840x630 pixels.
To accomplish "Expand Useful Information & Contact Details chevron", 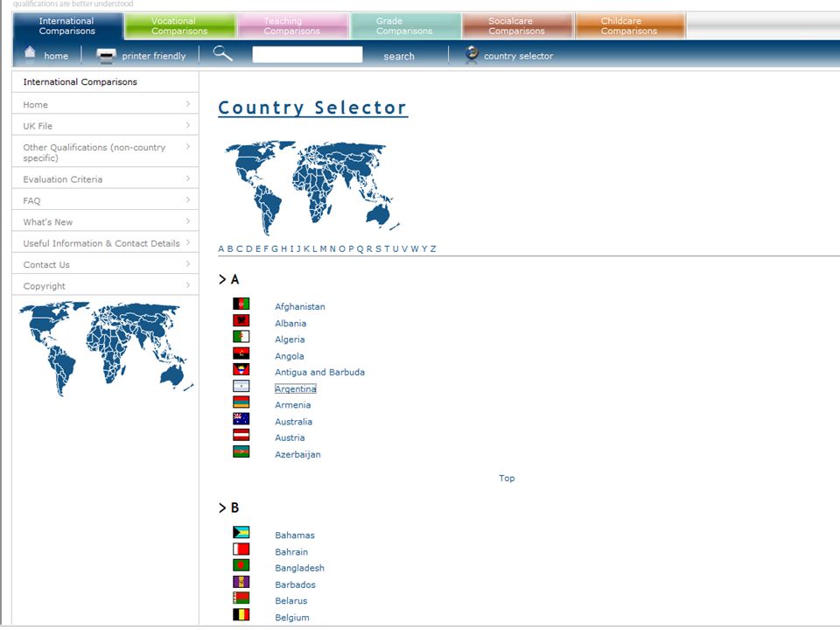I will tap(188, 242).
